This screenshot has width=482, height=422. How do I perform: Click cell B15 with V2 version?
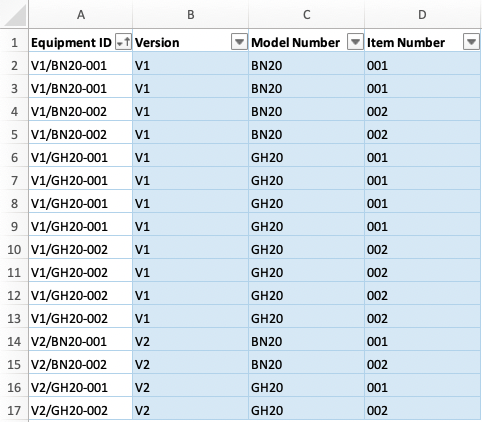tap(190, 364)
